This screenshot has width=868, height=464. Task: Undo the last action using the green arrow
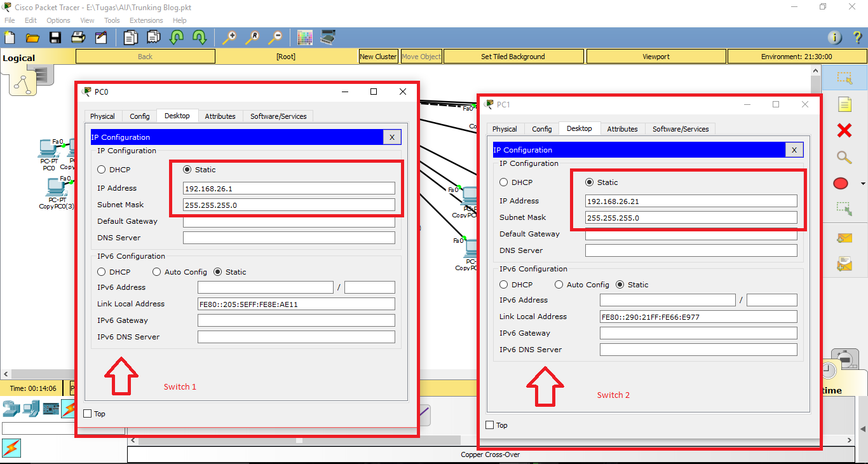pyautogui.click(x=176, y=38)
